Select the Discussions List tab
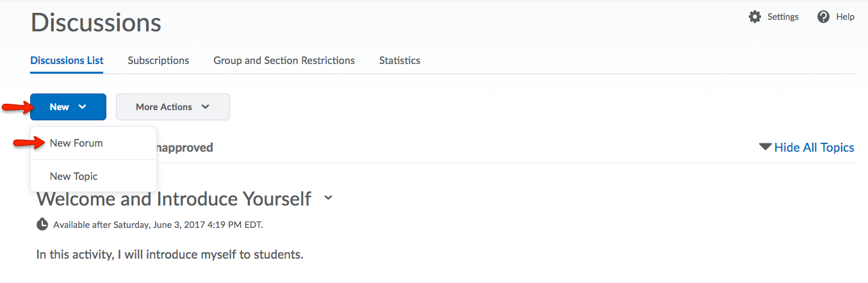The image size is (868, 283). [x=67, y=60]
